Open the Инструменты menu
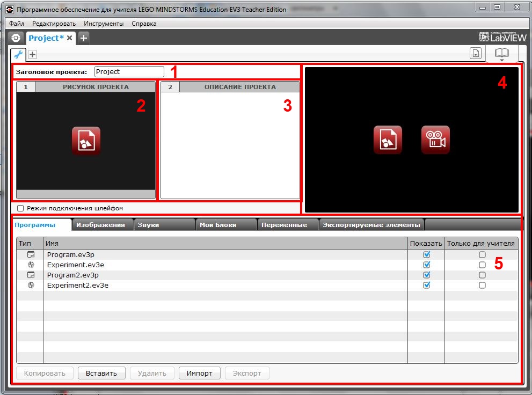 [x=104, y=24]
